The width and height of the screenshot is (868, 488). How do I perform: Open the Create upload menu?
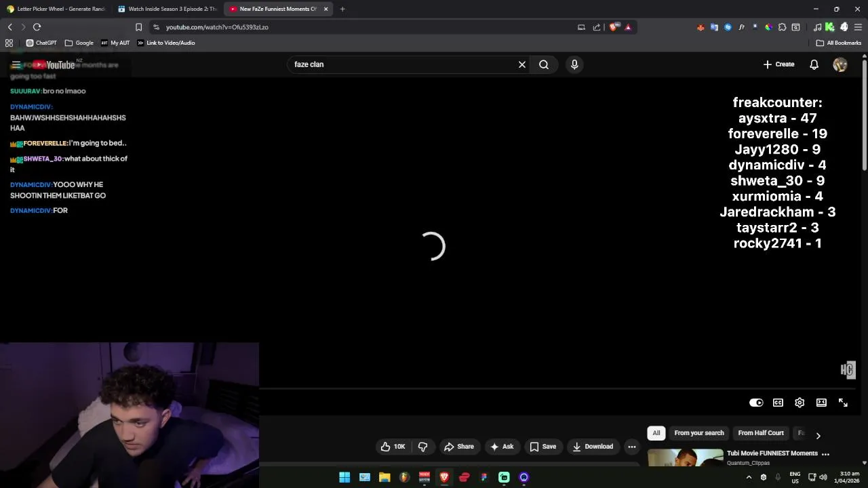click(778, 64)
